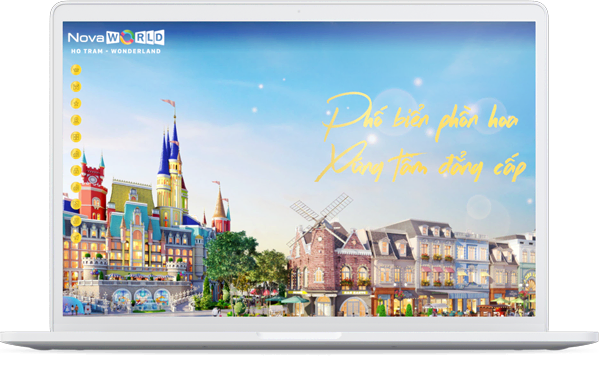Click the "Phố biển phồn hoa" headline
Screen dimensions: 600x375
(420, 118)
